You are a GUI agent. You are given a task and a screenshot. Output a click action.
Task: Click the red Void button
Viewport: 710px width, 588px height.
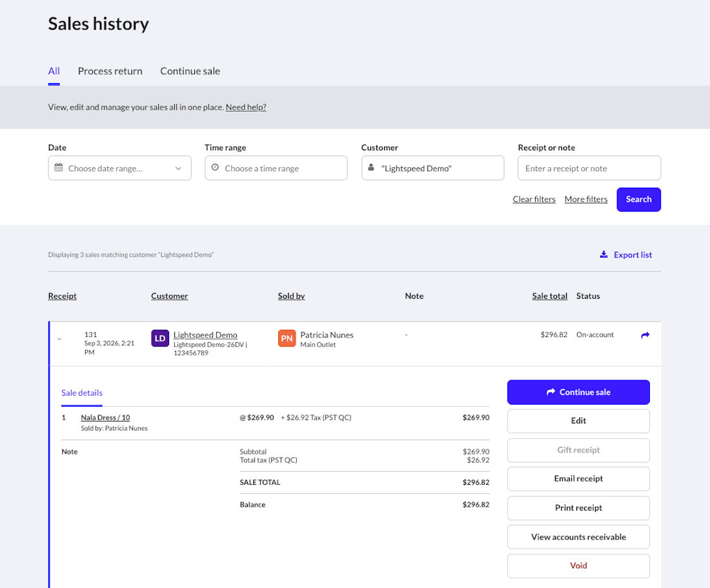pos(578,566)
